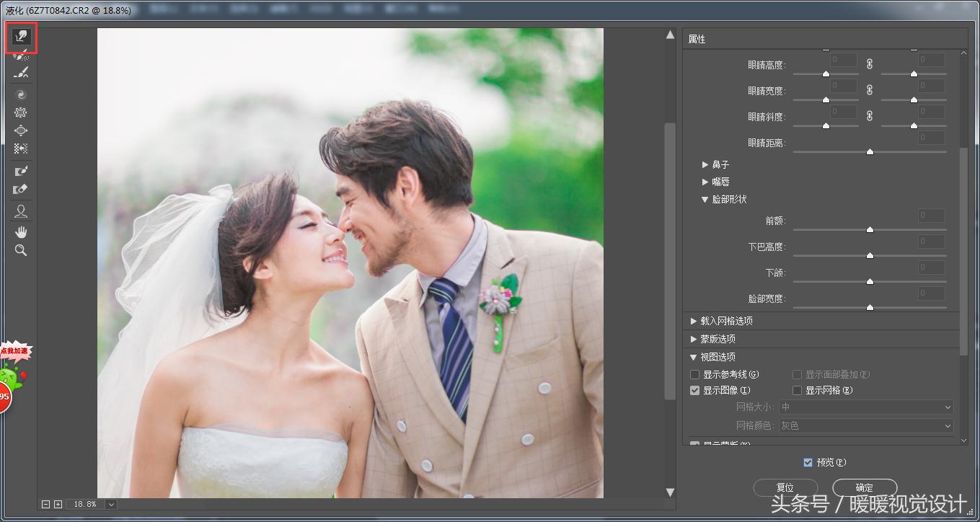This screenshot has width=980, height=522.
Task: Open the zoom percentage dropdown
Action: pyautogui.click(x=111, y=505)
